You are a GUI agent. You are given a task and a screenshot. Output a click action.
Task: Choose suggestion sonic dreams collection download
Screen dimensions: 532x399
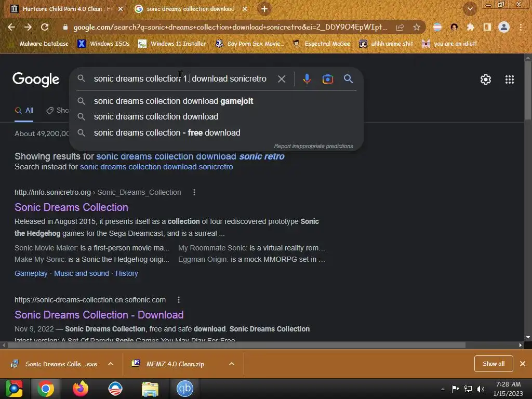click(217, 117)
